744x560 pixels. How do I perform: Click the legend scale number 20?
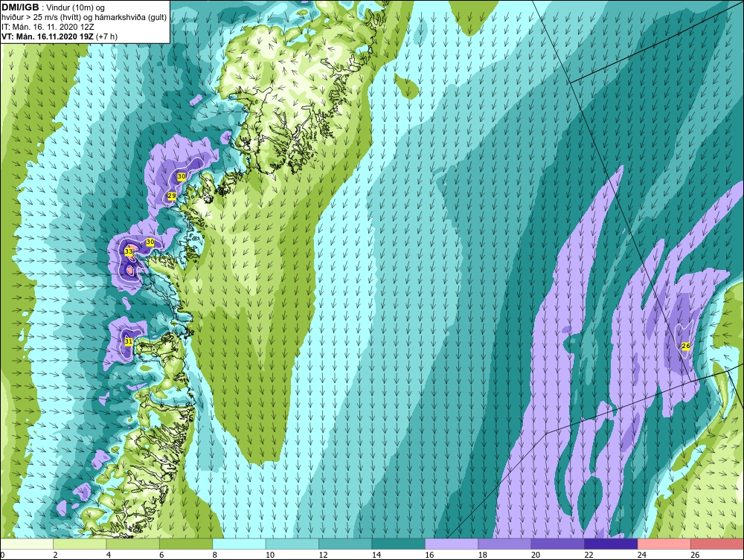[x=536, y=555]
